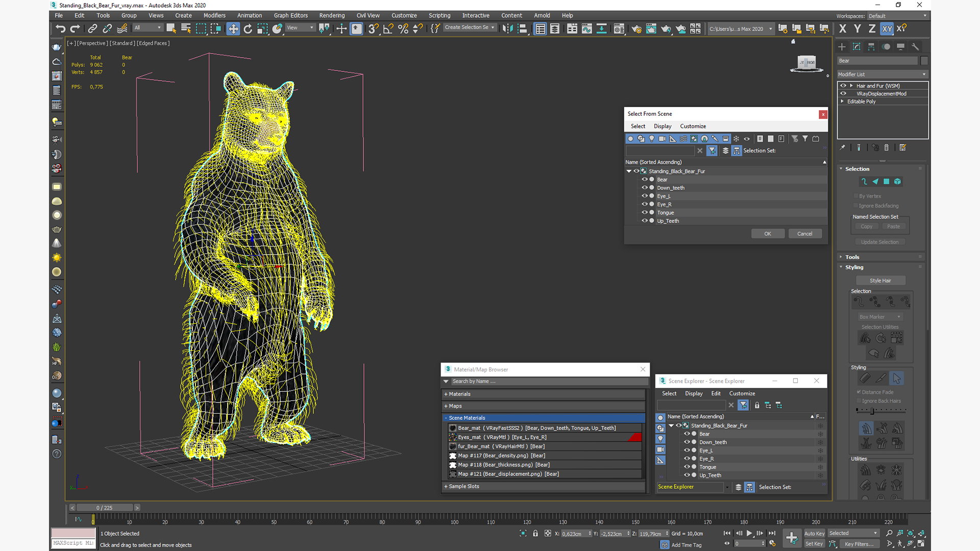
Task: Hide Up_Teeth object in Scene Explorer
Action: click(x=687, y=475)
